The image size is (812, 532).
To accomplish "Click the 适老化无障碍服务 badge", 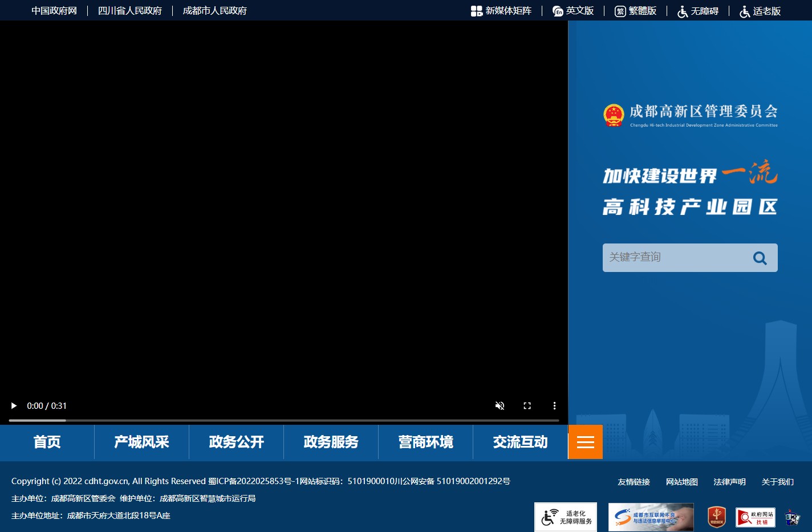I will [x=566, y=517].
